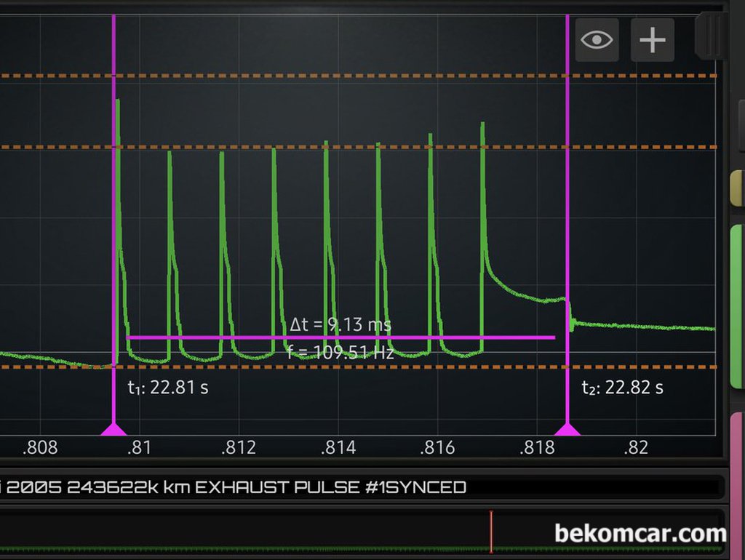Select the olive yellow channel tab

736,189
